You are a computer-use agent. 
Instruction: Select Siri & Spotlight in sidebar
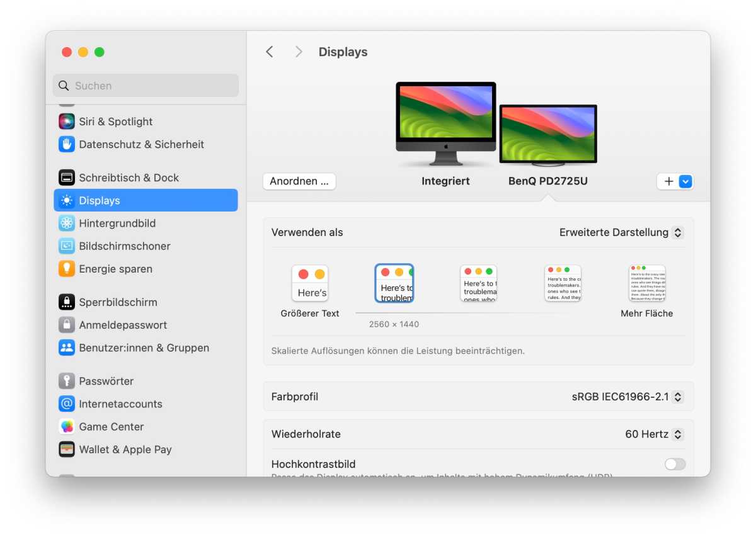146,122
